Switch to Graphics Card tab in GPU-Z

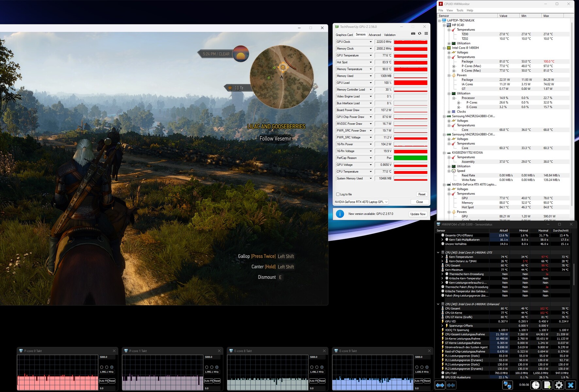coord(344,35)
